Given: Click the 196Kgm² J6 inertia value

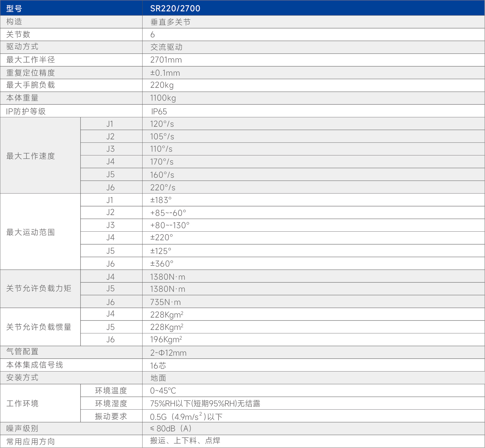Looking at the screenshot, I should [x=166, y=340].
